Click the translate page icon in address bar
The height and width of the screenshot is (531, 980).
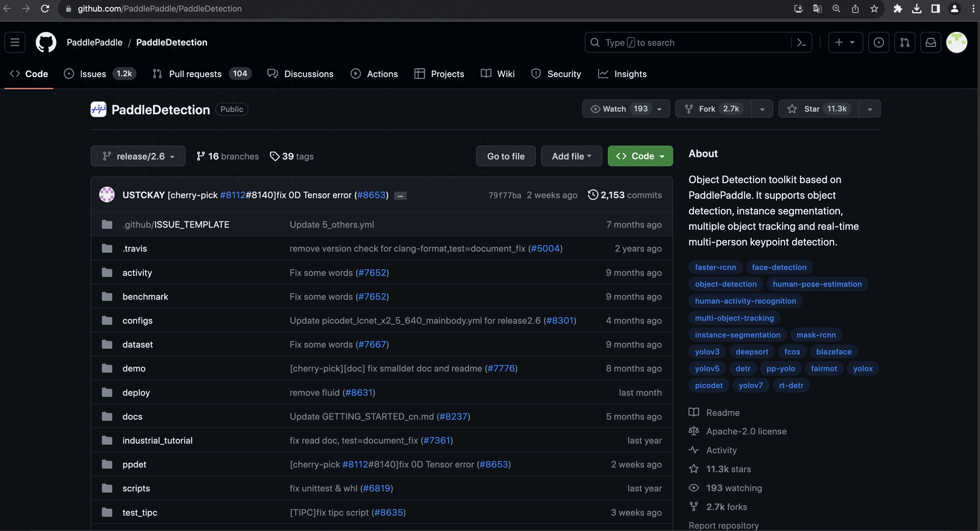click(817, 9)
